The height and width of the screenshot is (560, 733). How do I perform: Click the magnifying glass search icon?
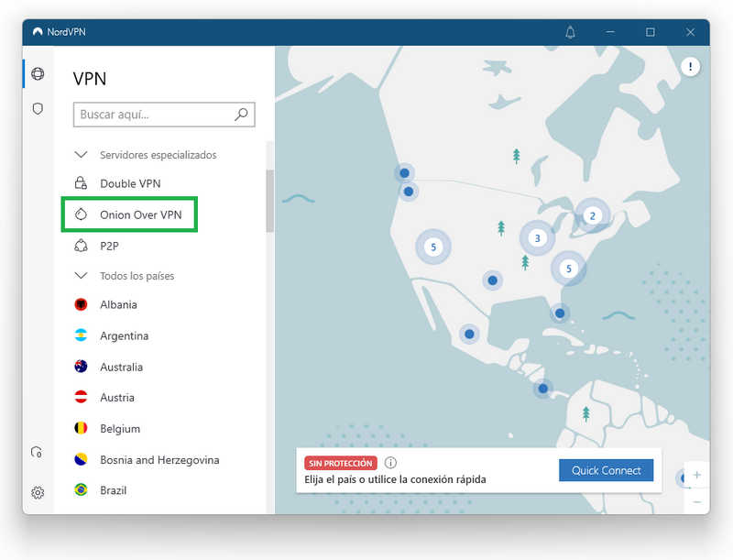coord(241,114)
